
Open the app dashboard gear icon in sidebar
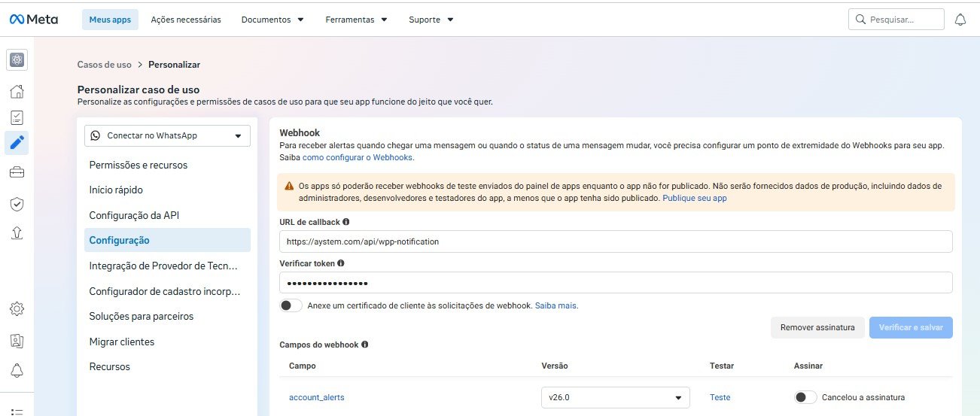[17, 60]
